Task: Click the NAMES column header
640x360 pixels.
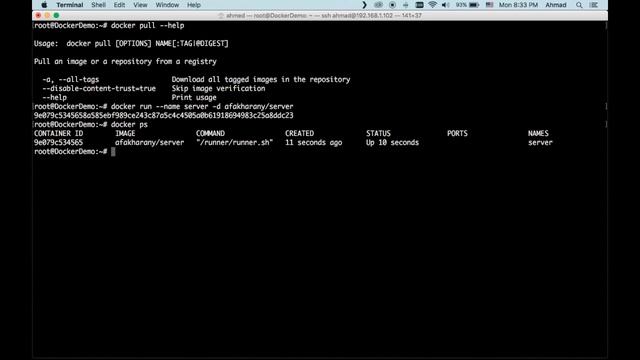Action: click(x=538, y=133)
